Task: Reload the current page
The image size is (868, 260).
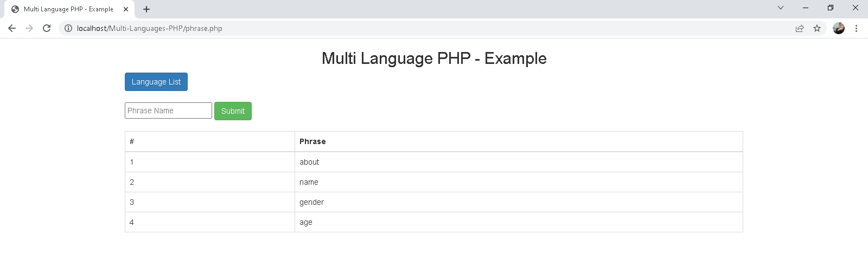Action: click(x=47, y=28)
